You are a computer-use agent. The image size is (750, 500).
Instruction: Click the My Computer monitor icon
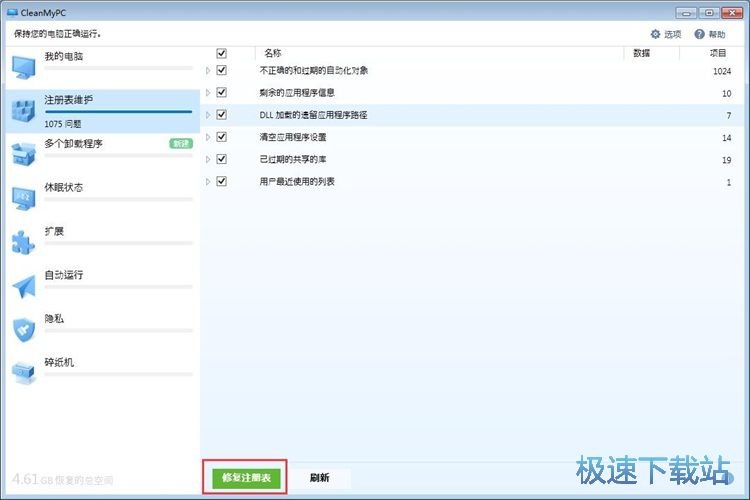(24, 67)
